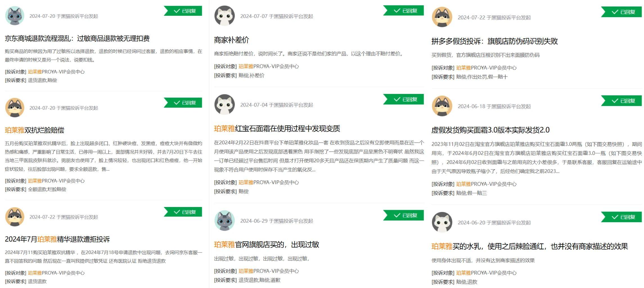644x288 pixels.
Task: Click description starting 2023年11月02日在淘宝官方旗舰店
Action: [537, 157]
